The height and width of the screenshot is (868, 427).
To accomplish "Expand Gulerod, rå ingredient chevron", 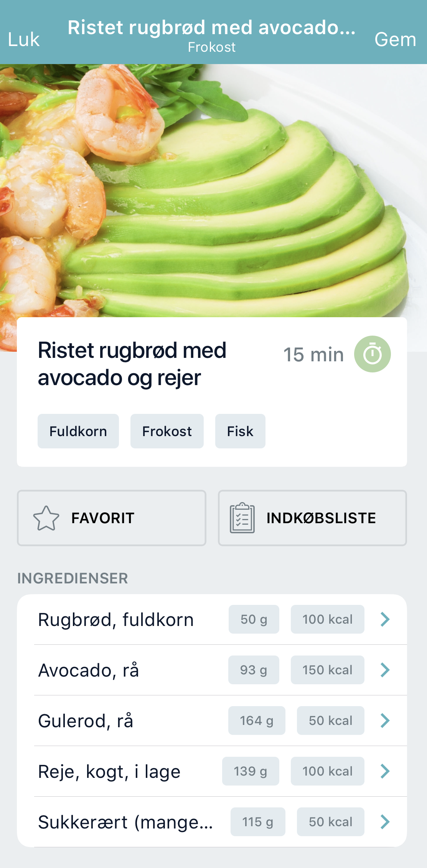I will (x=385, y=721).
